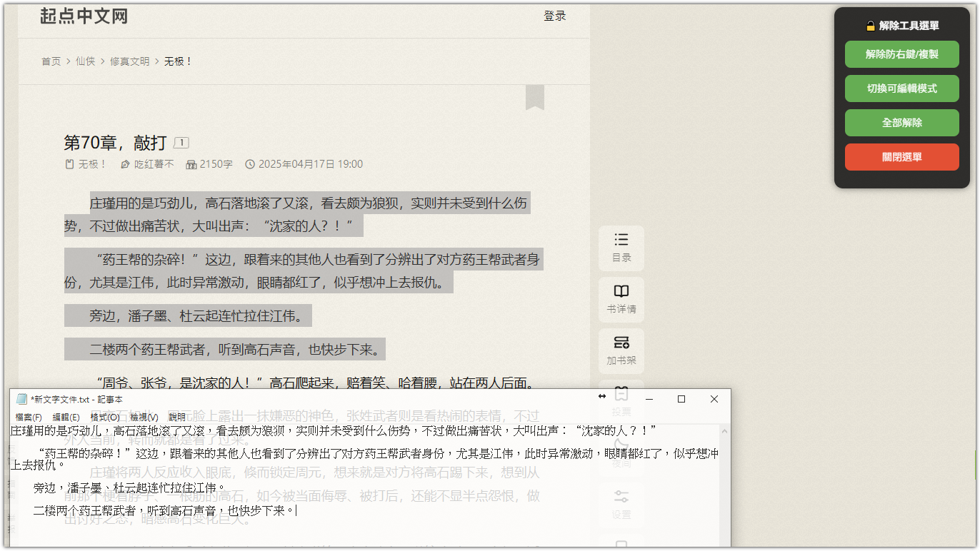Click the chapter title 第70章，敲打

[115, 143]
